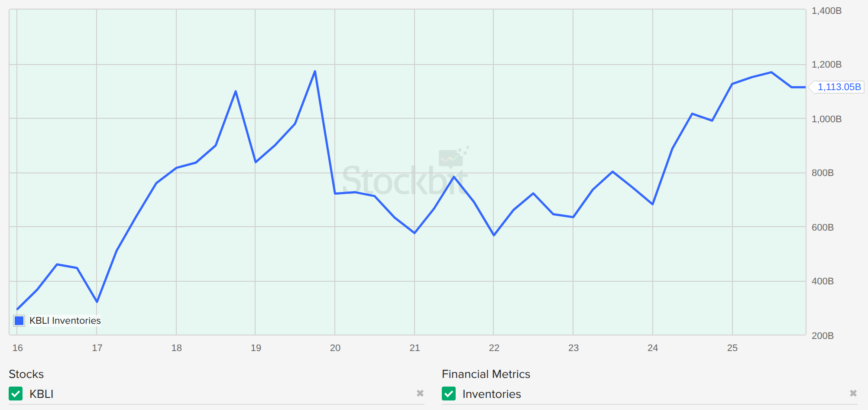
Task: Click the KBLI label text under Stocks
Action: coord(42,394)
